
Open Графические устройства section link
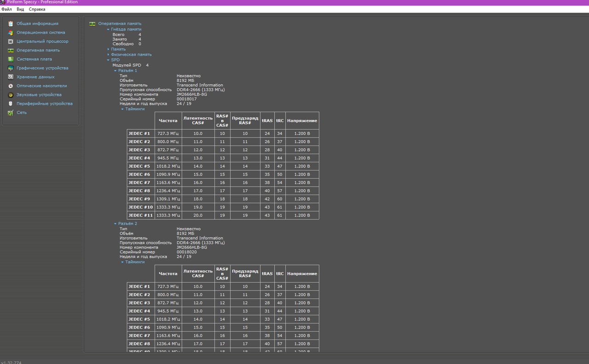(x=42, y=68)
